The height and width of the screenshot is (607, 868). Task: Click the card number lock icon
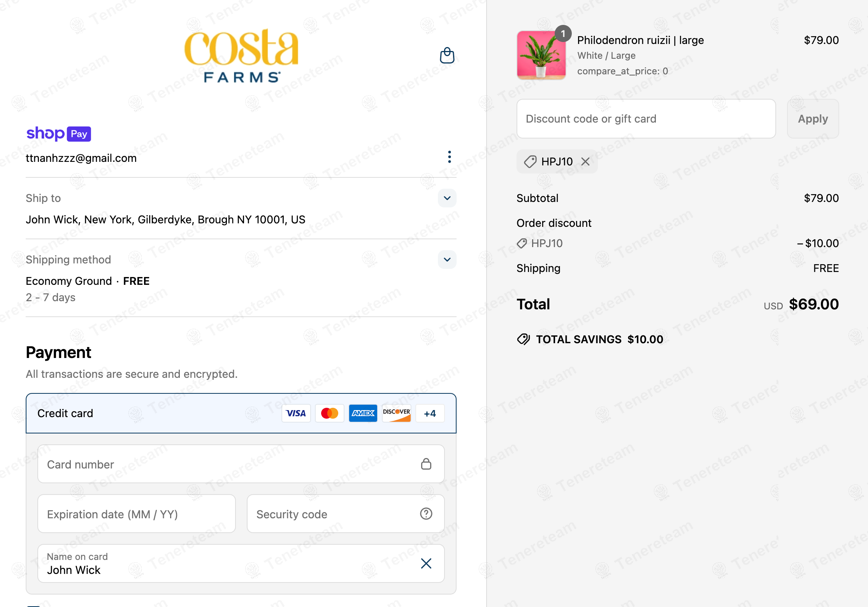(x=426, y=464)
